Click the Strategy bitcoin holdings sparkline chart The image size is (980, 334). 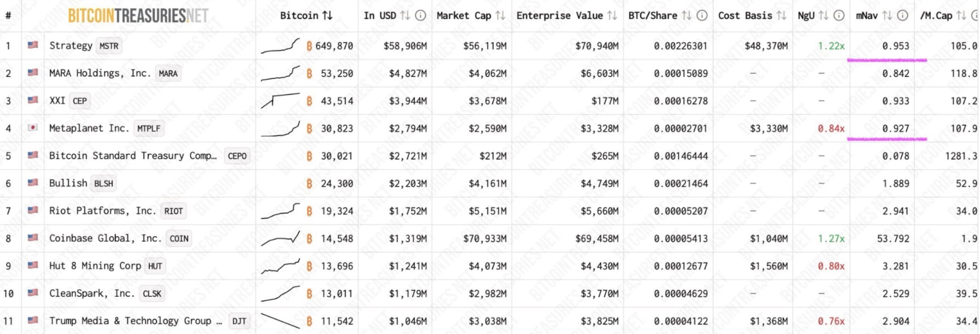click(x=280, y=46)
